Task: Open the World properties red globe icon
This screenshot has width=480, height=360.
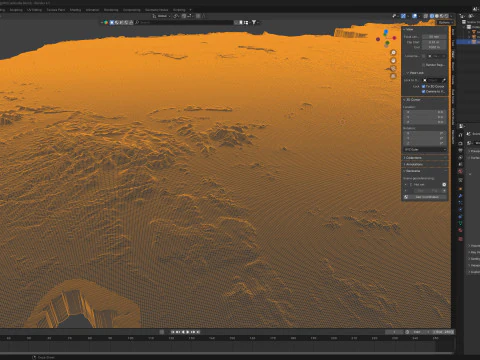Action: tap(460, 171)
